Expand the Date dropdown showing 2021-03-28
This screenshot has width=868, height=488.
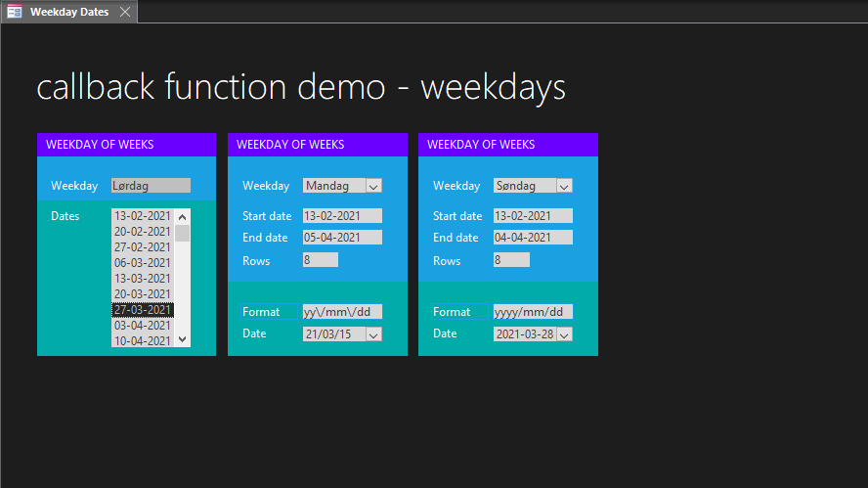tap(564, 334)
